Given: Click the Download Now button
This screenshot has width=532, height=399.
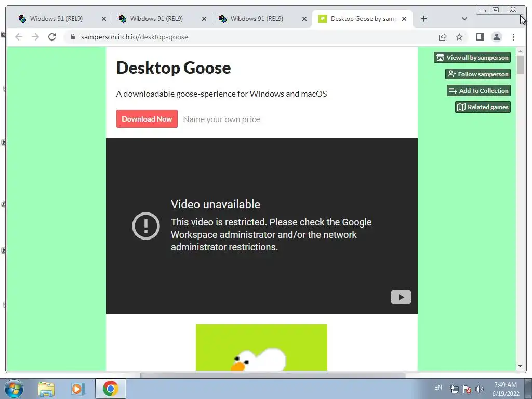Looking at the screenshot, I should (147, 119).
